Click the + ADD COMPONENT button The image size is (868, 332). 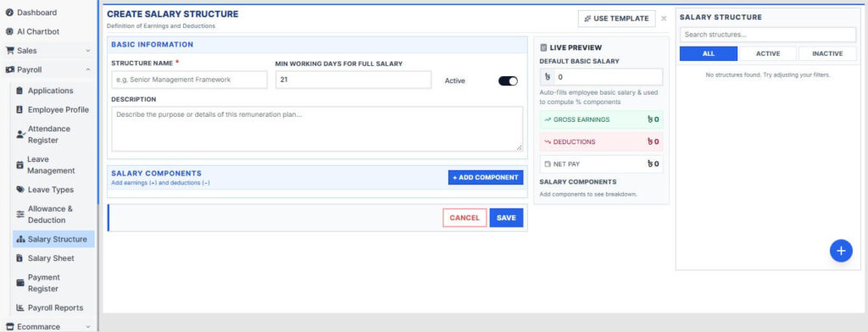click(486, 178)
